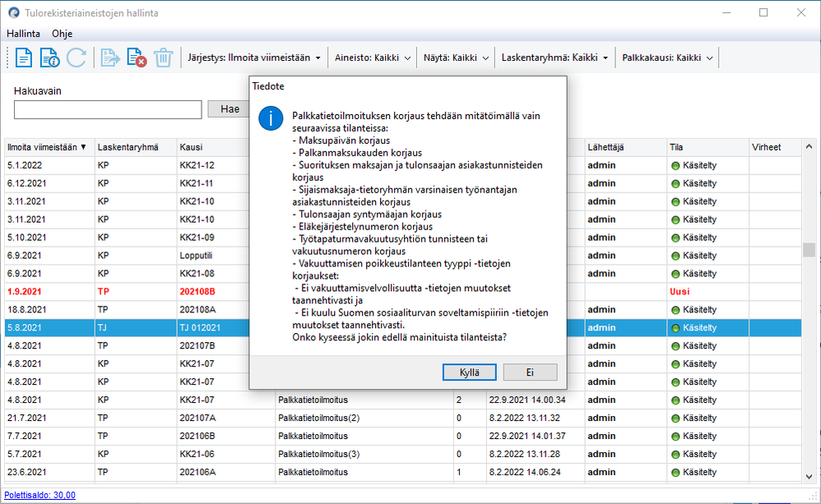Open Palkkakausi: Kaikki dropdown
Screen dimensions: 821x504
pyautogui.click(x=668, y=58)
